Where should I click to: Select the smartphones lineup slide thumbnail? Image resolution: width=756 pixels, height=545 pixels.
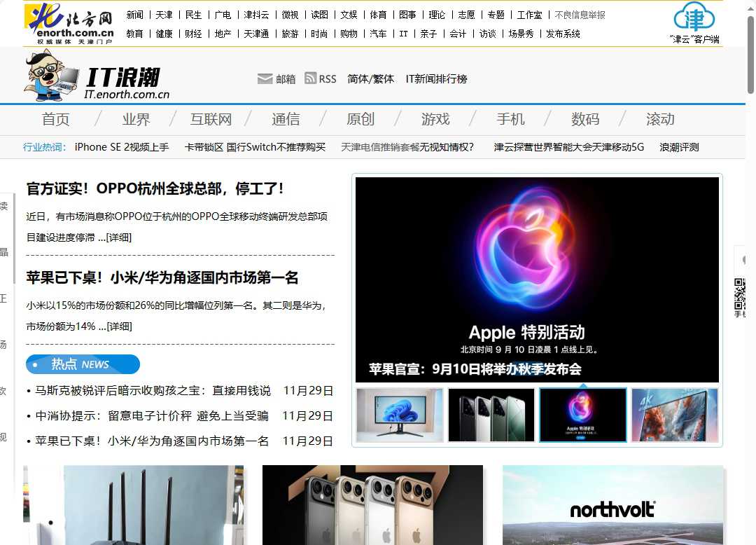pos(491,415)
